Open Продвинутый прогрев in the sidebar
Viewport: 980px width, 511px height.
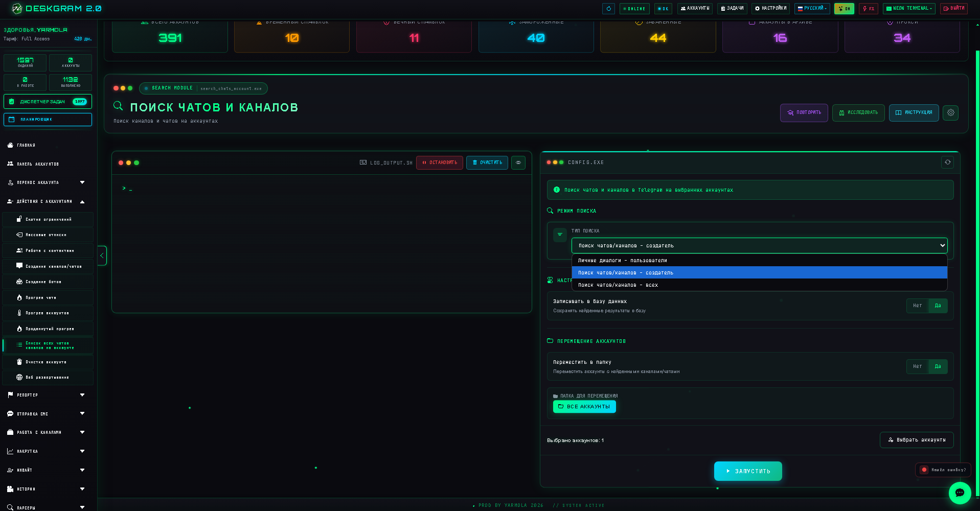(x=49, y=329)
